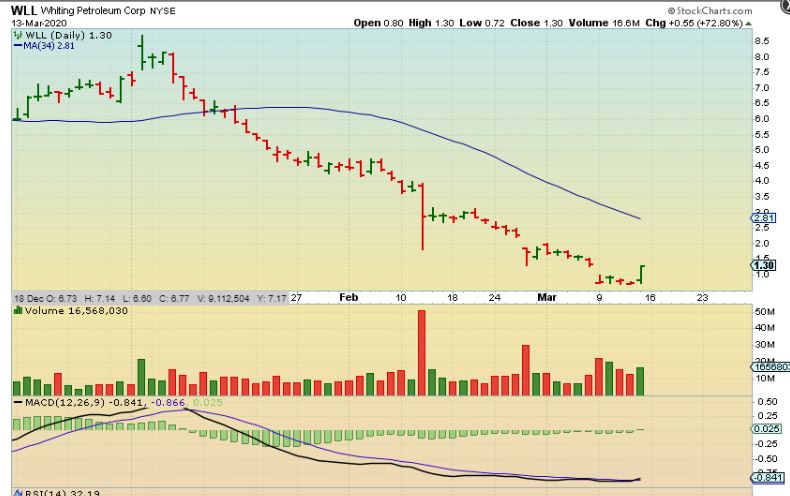Image resolution: width=790 pixels, height=496 pixels.
Task: Click the 8.5 price axis label
Action: click(762, 41)
